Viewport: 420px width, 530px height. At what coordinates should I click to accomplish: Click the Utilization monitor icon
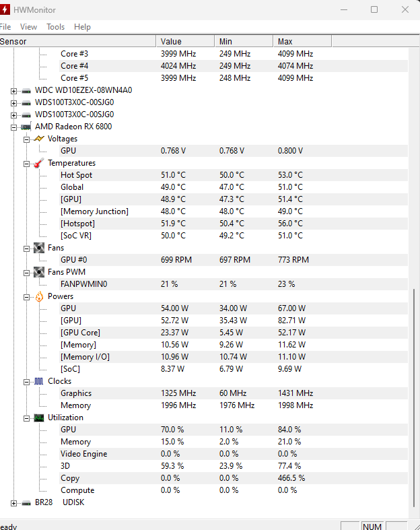point(38,418)
